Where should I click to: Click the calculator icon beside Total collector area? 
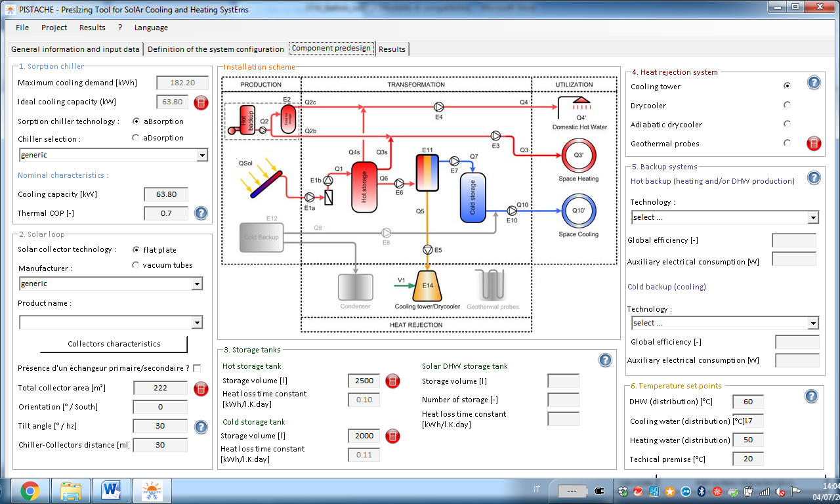click(x=201, y=388)
